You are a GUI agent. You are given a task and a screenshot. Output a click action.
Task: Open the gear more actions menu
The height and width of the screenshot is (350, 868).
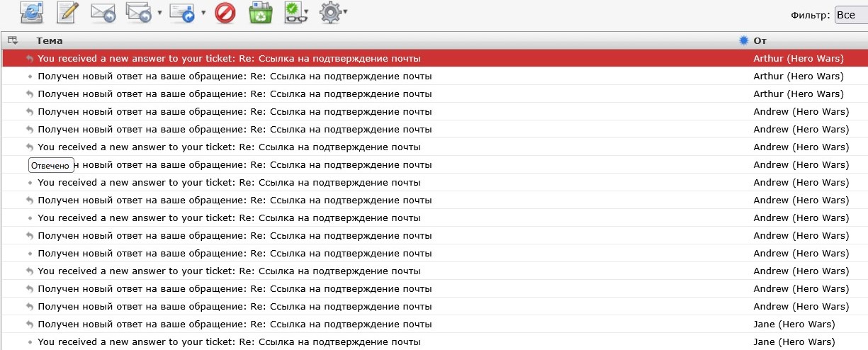point(331,13)
